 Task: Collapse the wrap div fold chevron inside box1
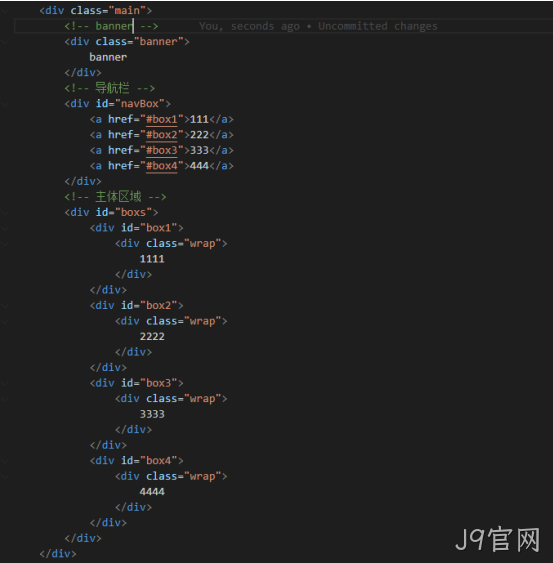[5, 244]
